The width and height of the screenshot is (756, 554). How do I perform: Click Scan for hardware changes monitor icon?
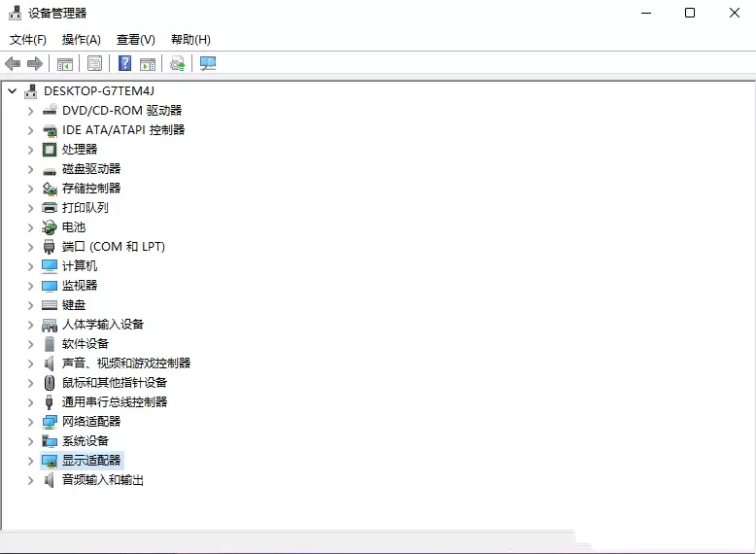point(208,63)
